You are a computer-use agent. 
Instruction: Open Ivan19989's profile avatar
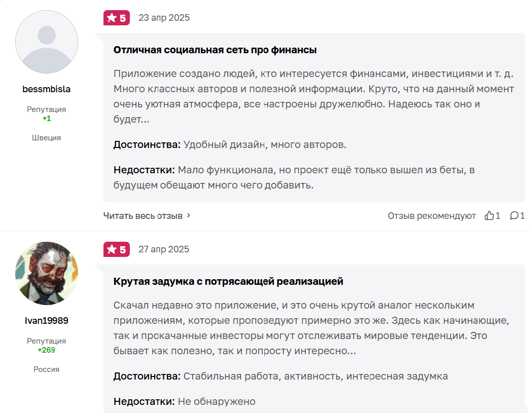coord(47,273)
